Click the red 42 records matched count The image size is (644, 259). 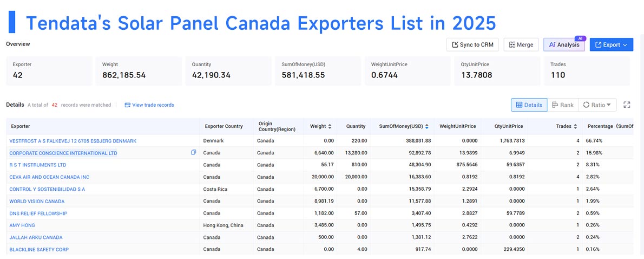point(54,105)
